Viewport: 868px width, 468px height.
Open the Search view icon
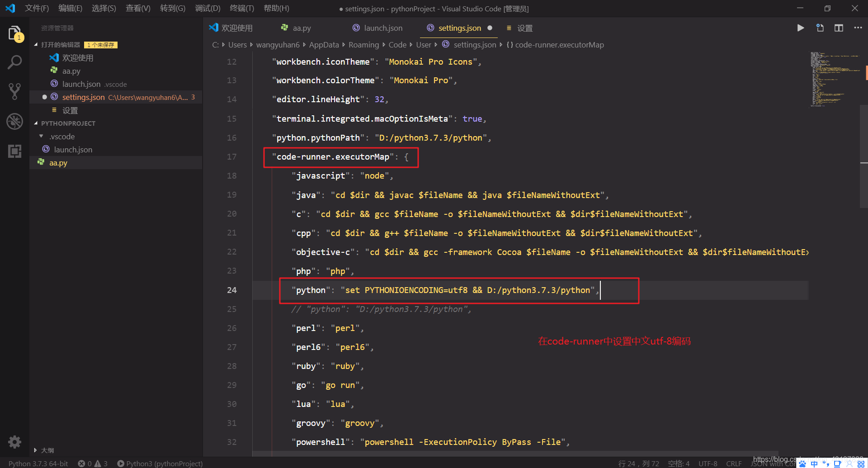(14, 62)
